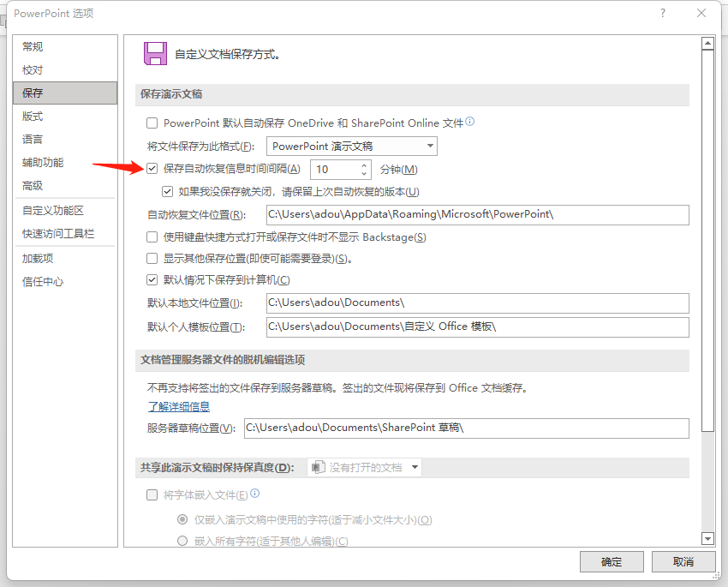Open the 将文件保存为此格式 dropdown
728x587 pixels.
(x=351, y=147)
